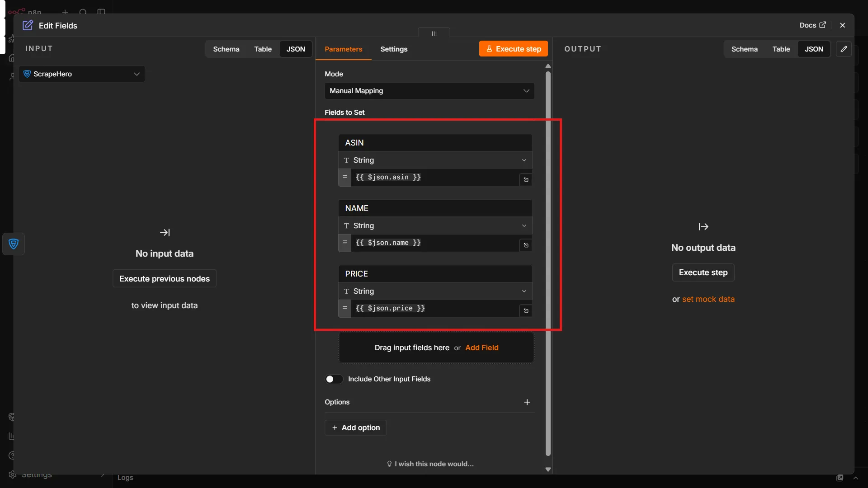The height and width of the screenshot is (488, 868).
Task: Click the ASIN expression reset icon
Action: pos(526,180)
